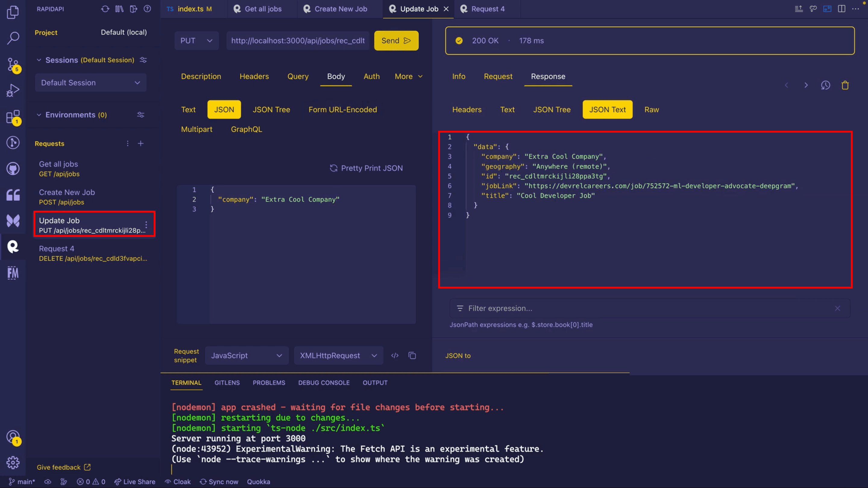This screenshot has height=488, width=868.
Task: Switch response view to JSON Text
Action: 607,109
